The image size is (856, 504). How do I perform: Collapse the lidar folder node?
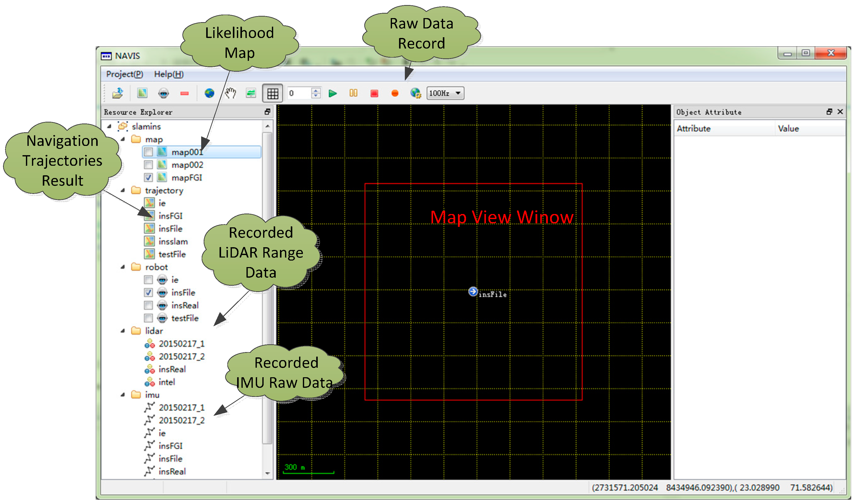point(123,331)
